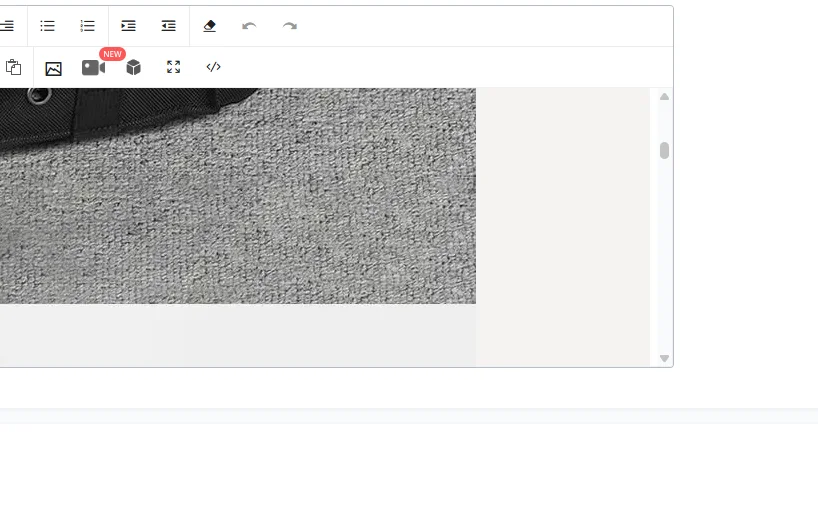The width and height of the screenshot is (818, 518).
Task: Click the 3D cube widget icon
Action: coord(134,67)
